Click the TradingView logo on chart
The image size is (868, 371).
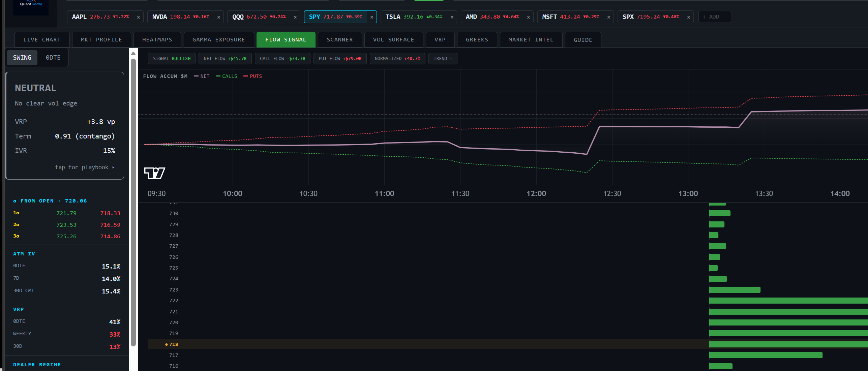pos(154,173)
